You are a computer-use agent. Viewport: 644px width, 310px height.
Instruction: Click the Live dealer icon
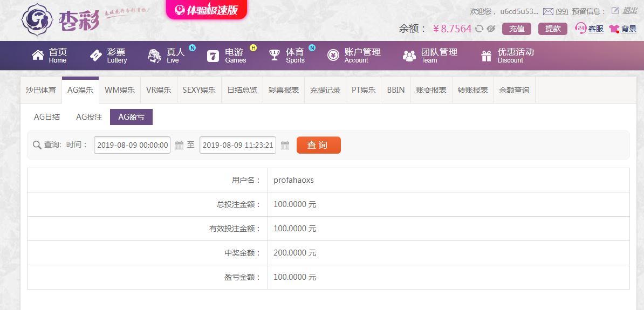(x=155, y=56)
